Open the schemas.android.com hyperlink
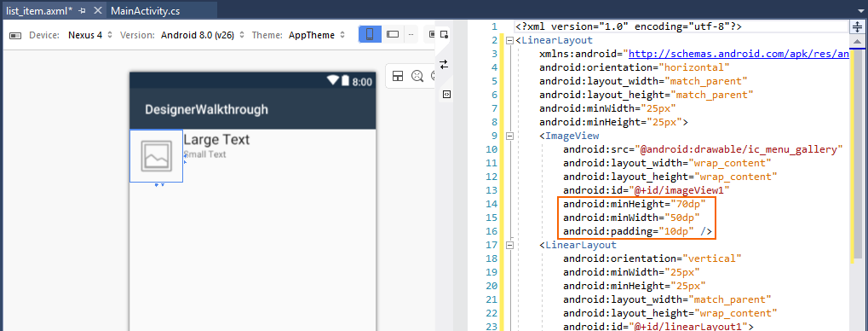The height and width of the screenshot is (331, 868). click(739, 54)
